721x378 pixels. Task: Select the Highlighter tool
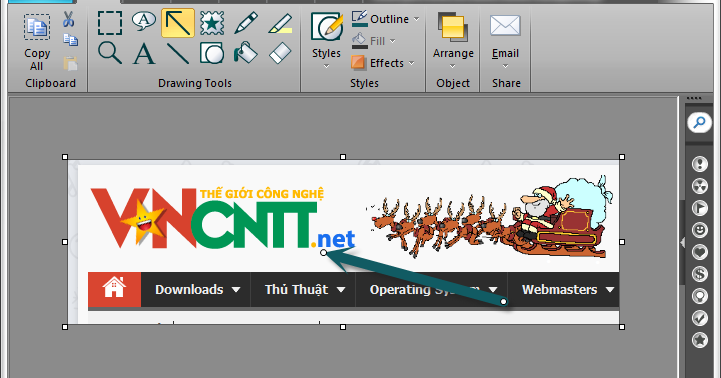tap(280, 23)
